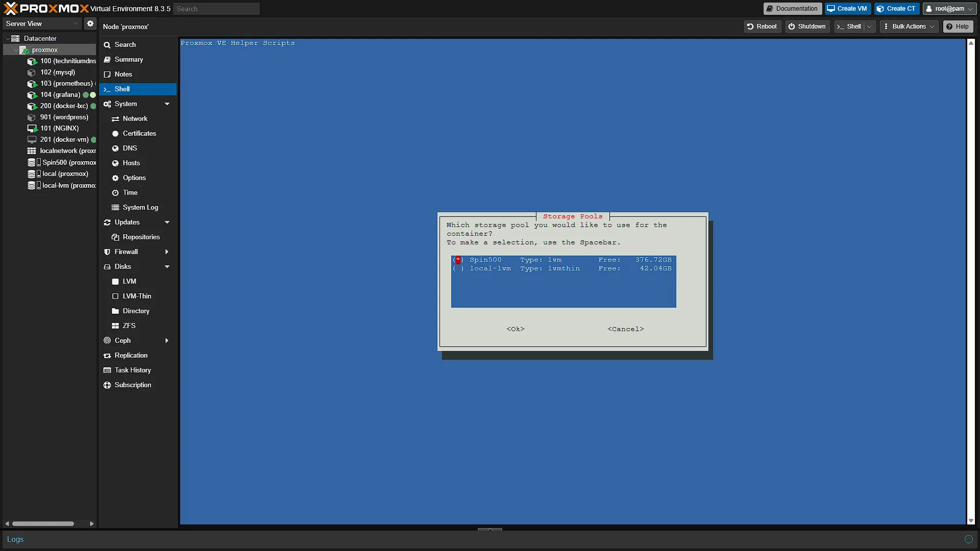Image resolution: width=980 pixels, height=551 pixels.
Task: Collapse the System section arrow
Action: (167, 104)
